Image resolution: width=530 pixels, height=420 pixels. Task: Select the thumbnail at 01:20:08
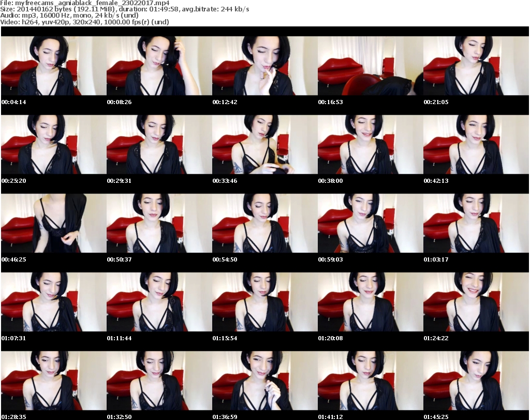coord(371,302)
